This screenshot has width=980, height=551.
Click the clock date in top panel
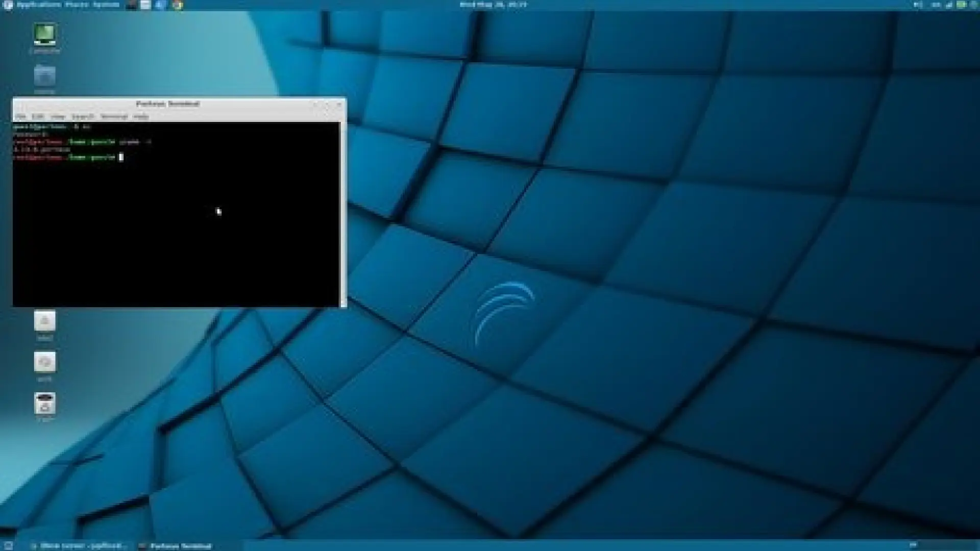pos(493,5)
